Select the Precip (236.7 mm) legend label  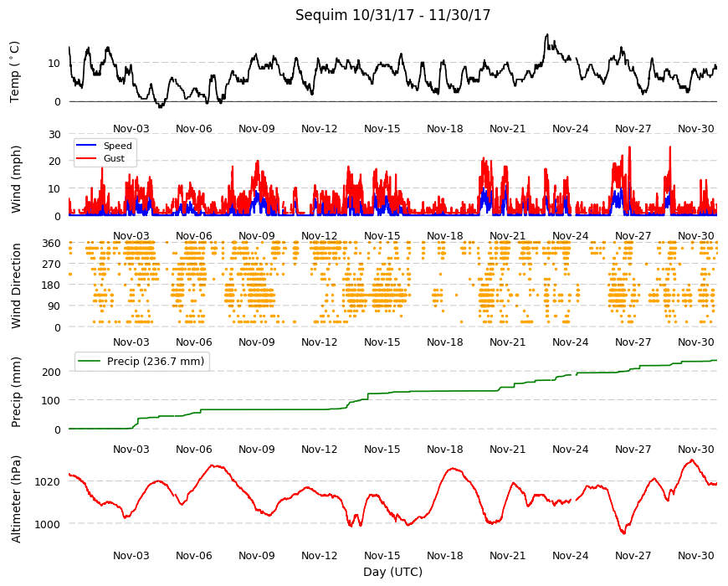click(x=156, y=362)
